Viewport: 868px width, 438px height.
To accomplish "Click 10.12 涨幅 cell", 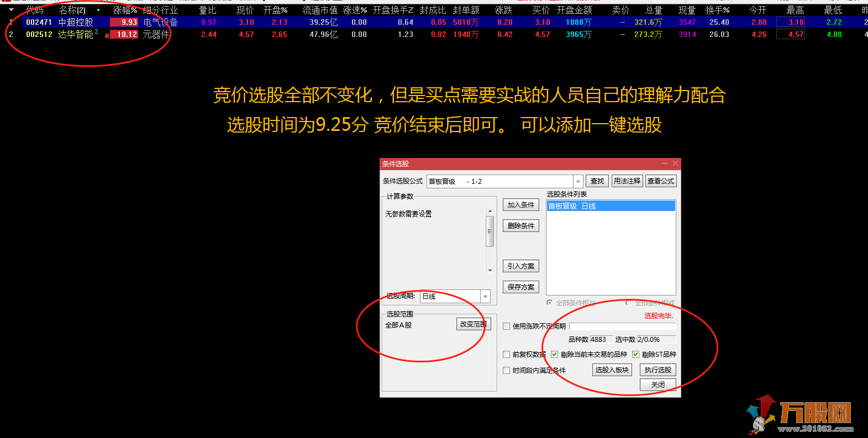I will coord(124,34).
